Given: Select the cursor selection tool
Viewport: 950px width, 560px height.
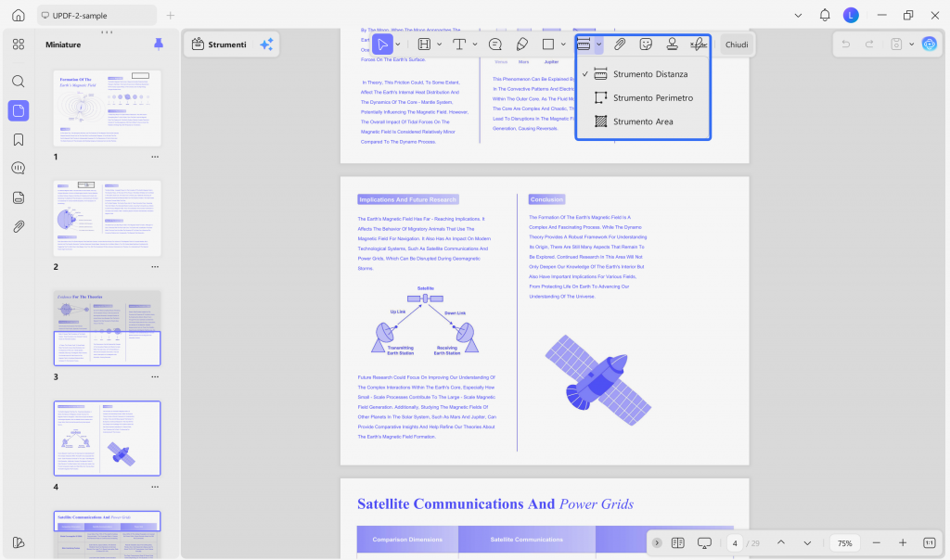Looking at the screenshot, I should [x=382, y=45].
